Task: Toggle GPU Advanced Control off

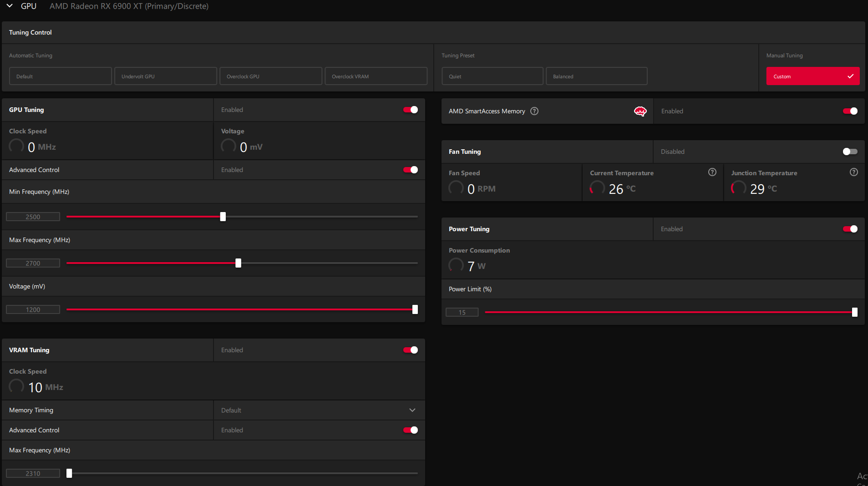Action: click(x=410, y=170)
